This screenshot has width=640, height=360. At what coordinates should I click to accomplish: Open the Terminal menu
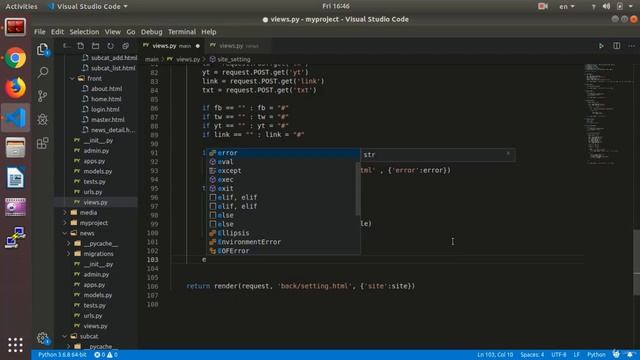click(182, 32)
